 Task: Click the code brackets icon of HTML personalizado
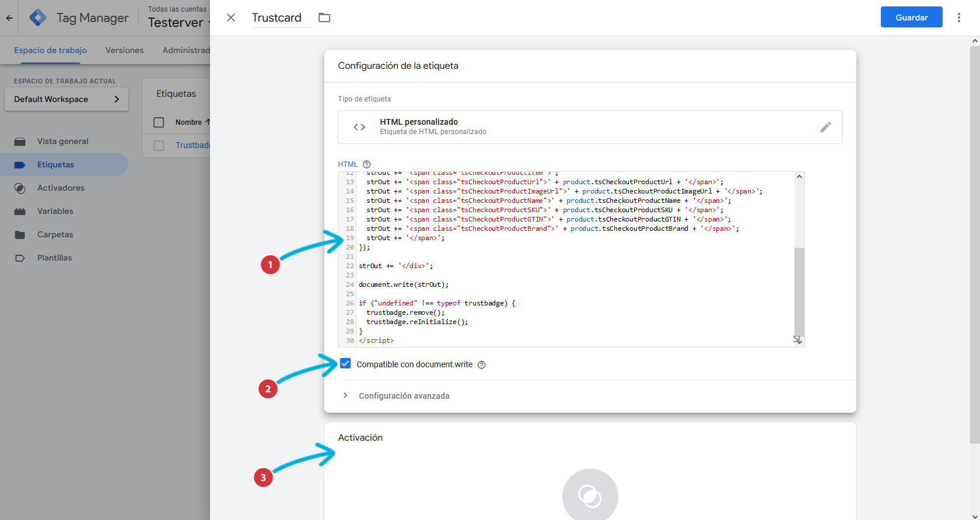tap(359, 127)
